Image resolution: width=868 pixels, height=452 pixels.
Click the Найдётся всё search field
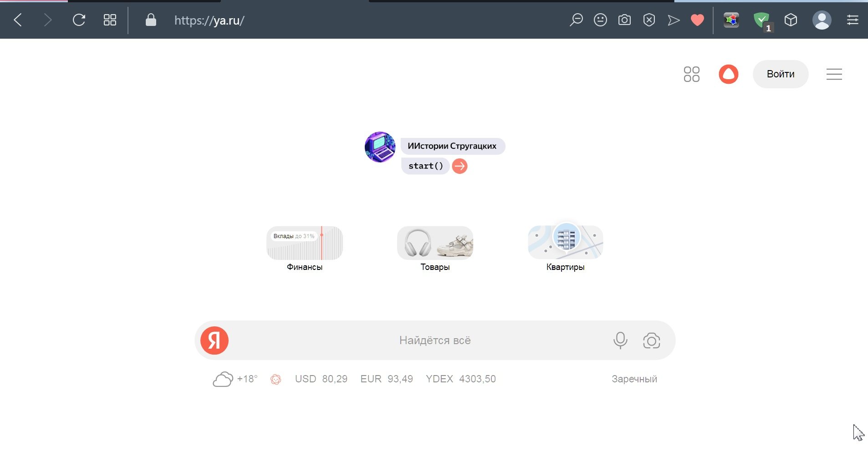point(434,340)
